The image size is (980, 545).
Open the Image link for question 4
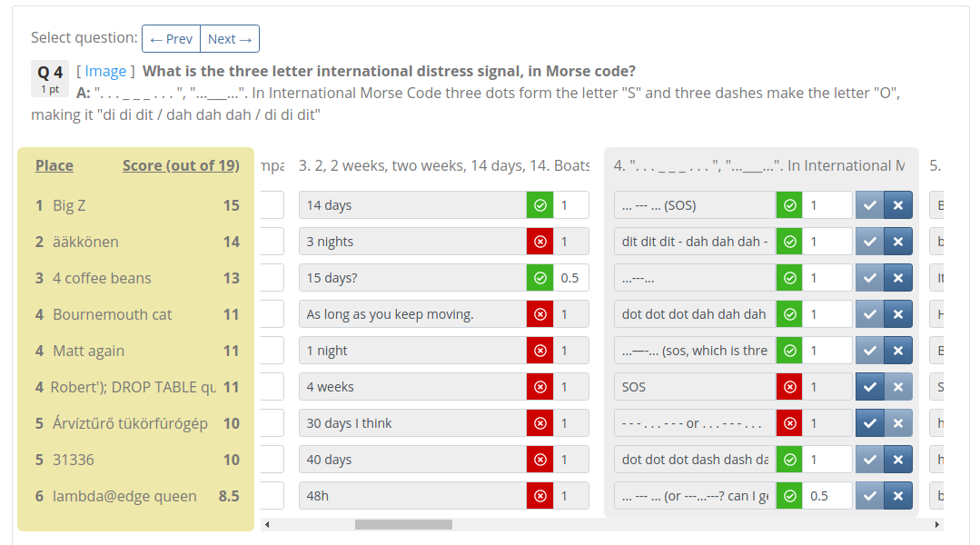pyautogui.click(x=104, y=71)
